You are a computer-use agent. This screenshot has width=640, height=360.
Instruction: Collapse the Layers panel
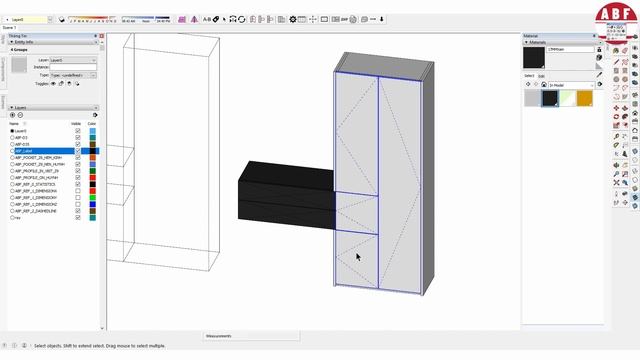point(12,107)
